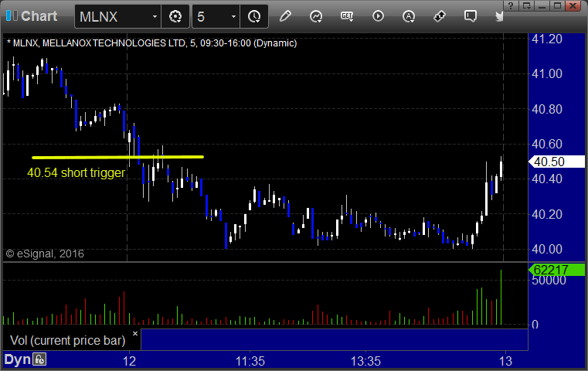This screenshot has height=371, width=588.
Task: Click the 62217 volume value marker
Action: coord(556,270)
